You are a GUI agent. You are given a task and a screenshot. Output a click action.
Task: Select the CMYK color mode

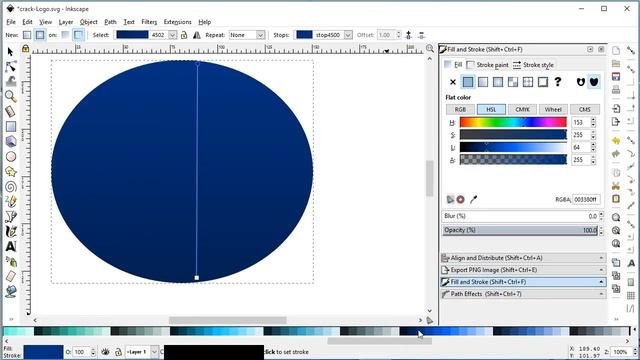(x=522, y=109)
